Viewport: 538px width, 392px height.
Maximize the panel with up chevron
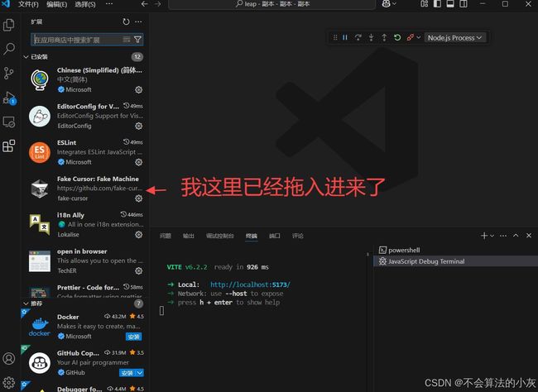pos(516,236)
